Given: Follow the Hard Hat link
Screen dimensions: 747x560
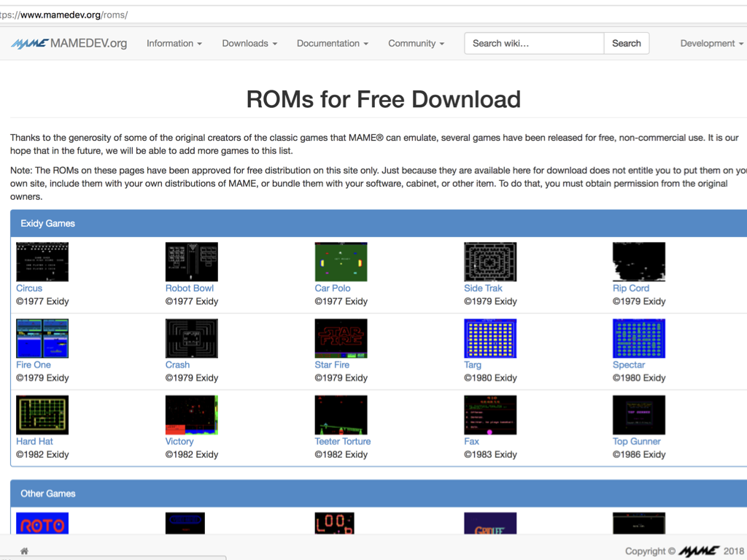Looking at the screenshot, I should point(34,441).
